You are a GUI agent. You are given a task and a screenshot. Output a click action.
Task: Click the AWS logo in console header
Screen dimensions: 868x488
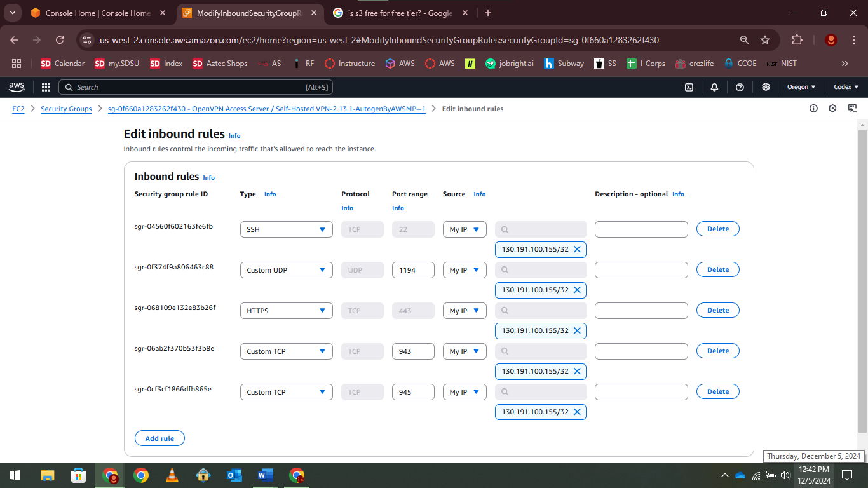17,87
